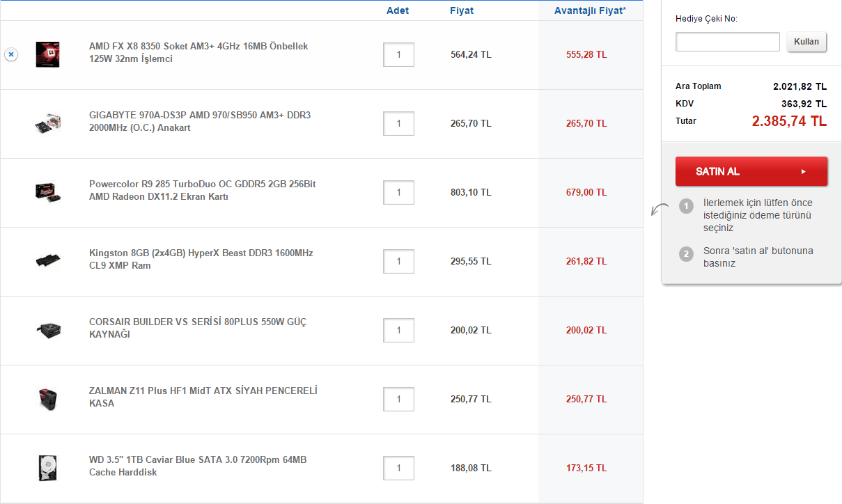The image size is (842, 504).
Task: Click the WD Caviar Blue harddisk thumbnail
Action: 48,468
